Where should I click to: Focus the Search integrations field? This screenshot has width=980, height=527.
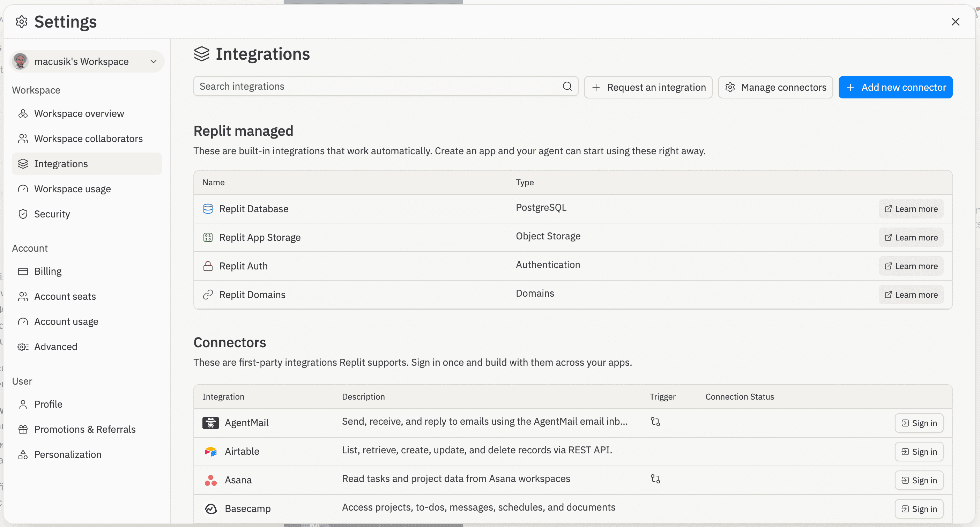coord(386,86)
